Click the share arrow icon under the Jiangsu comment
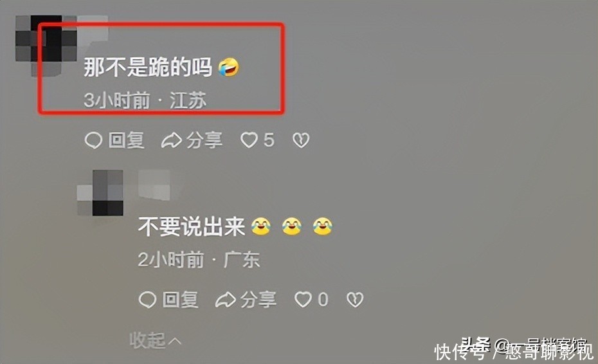 click(171, 140)
